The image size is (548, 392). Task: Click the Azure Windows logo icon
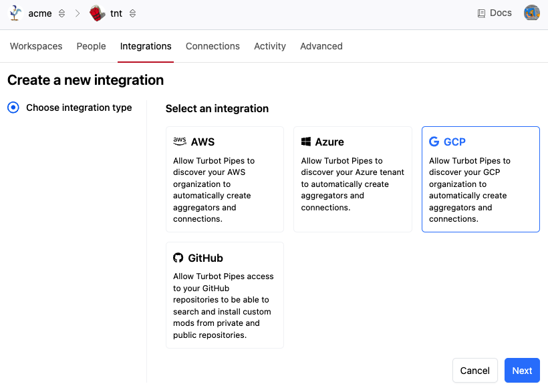click(306, 142)
